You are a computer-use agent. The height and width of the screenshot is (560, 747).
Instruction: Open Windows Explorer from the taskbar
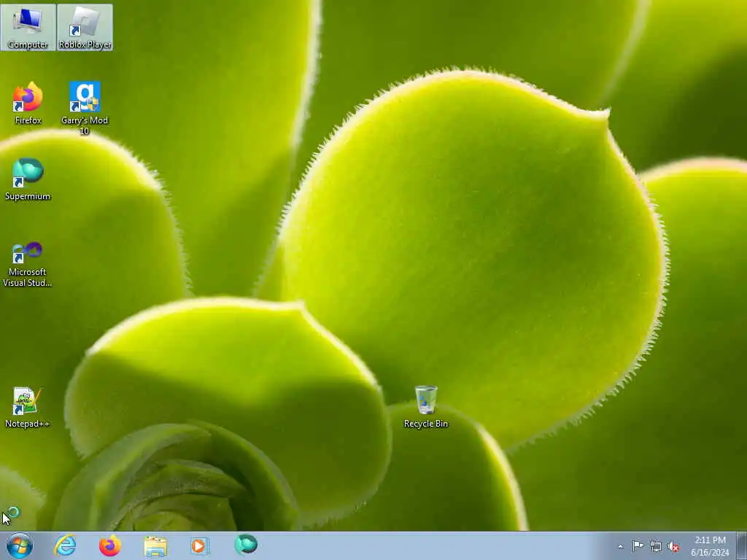pyautogui.click(x=155, y=545)
